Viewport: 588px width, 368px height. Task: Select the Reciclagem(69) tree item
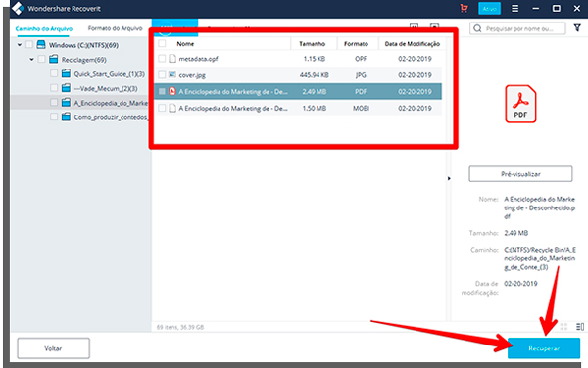coord(84,60)
